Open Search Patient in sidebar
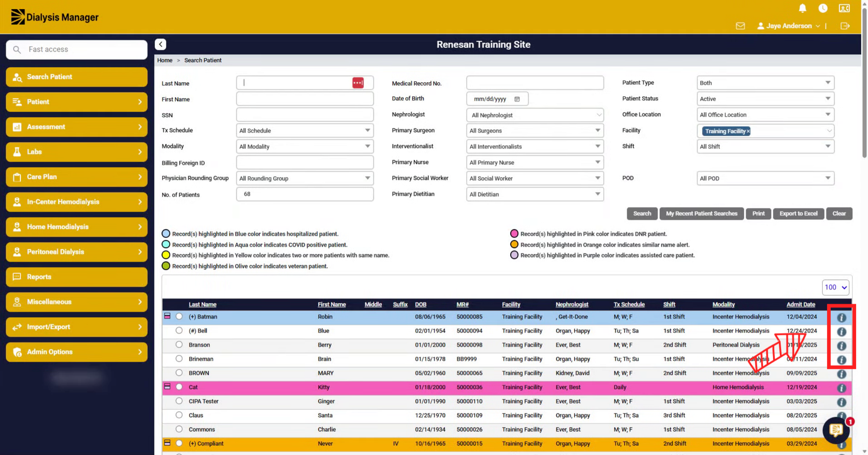The image size is (868, 455). (x=77, y=77)
